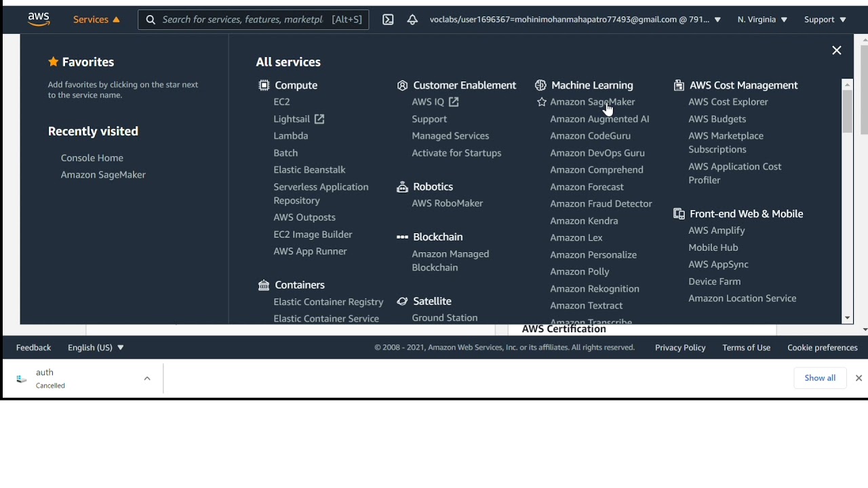This screenshot has width=868, height=488.
Task: Open Amazon SageMaker under Recently visited
Action: (103, 175)
